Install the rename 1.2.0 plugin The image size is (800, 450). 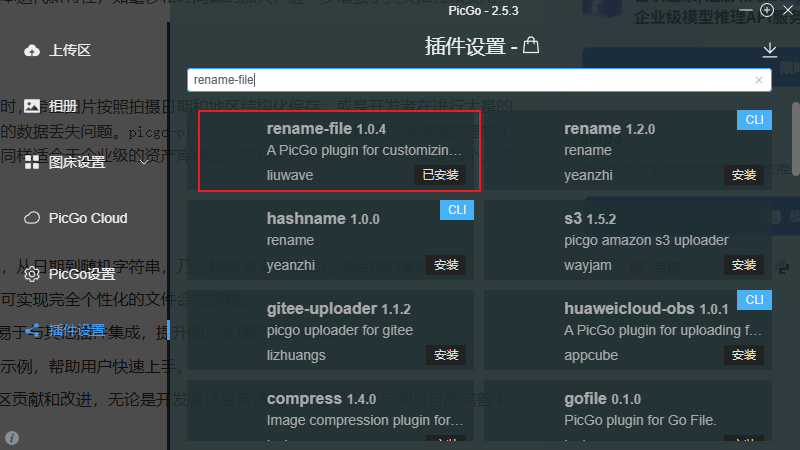pyautogui.click(x=743, y=175)
